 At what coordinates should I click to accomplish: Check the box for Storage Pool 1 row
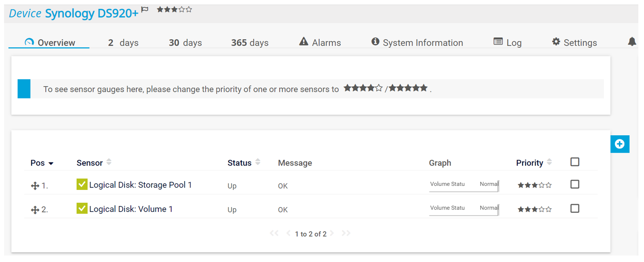click(574, 184)
